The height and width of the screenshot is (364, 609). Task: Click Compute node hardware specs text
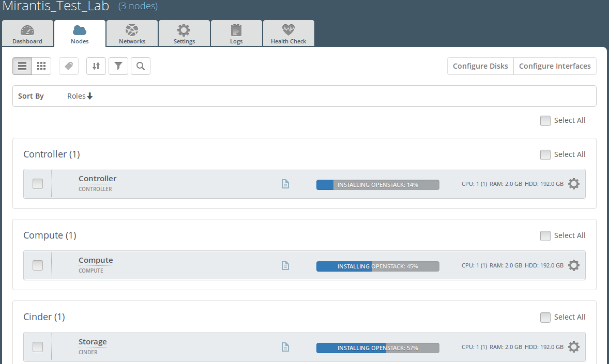pos(512,265)
